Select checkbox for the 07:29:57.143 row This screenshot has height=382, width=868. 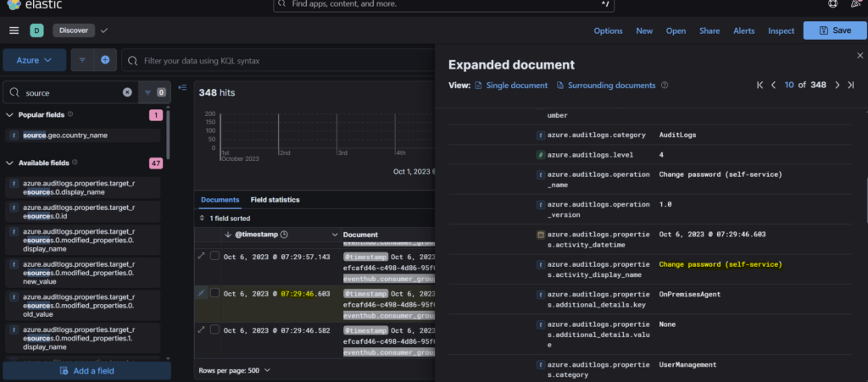pos(215,257)
